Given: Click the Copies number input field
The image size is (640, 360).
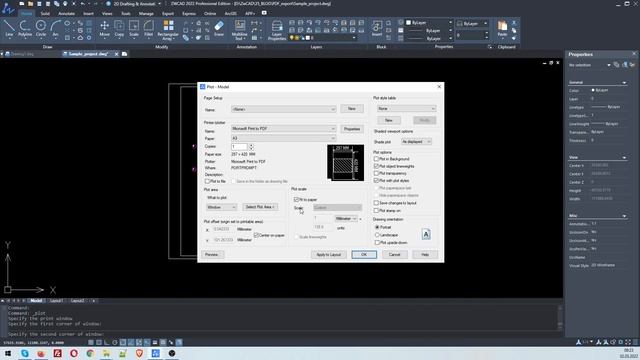Looking at the screenshot, I should (x=240, y=147).
